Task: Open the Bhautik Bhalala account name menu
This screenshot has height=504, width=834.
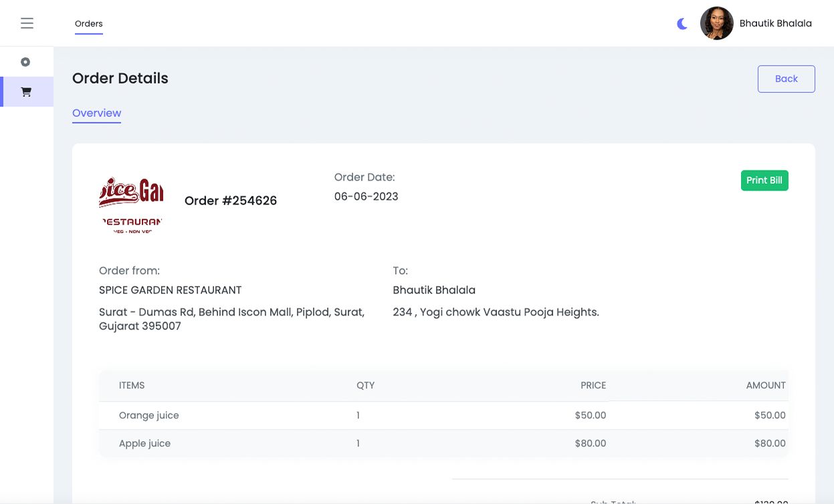Action: click(x=775, y=23)
